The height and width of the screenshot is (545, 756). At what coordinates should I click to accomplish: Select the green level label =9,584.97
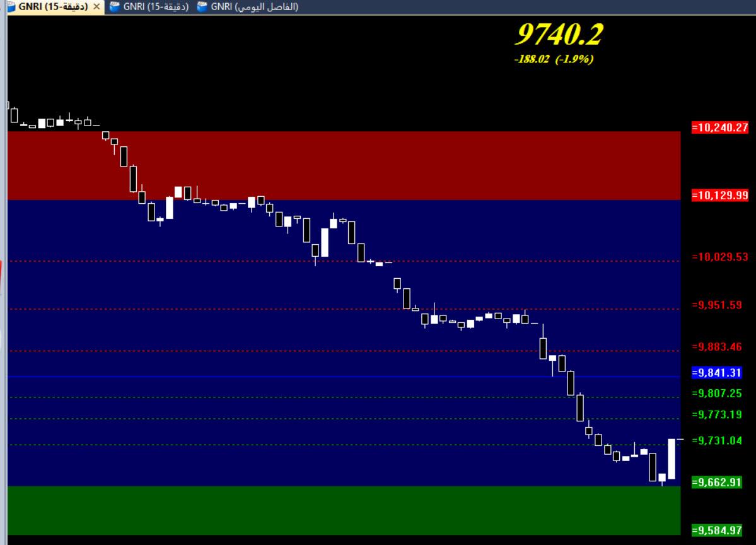point(717,530)
